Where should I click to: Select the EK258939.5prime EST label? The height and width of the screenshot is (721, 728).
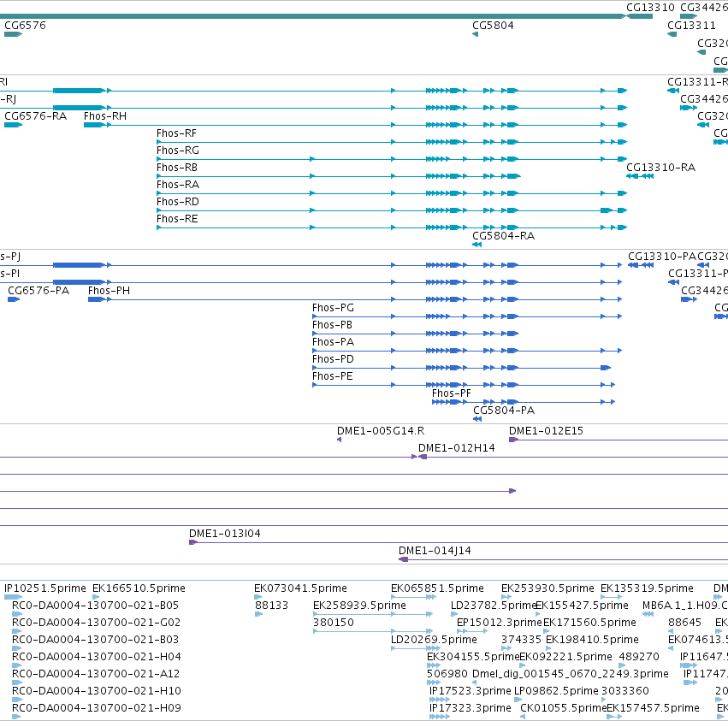click(359, 606)
